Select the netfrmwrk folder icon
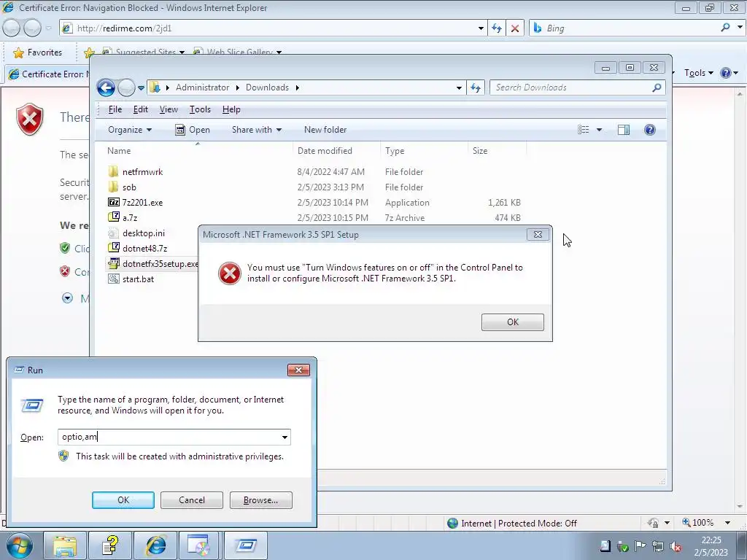This screenshot has height=560, width=747. point(113,171)
